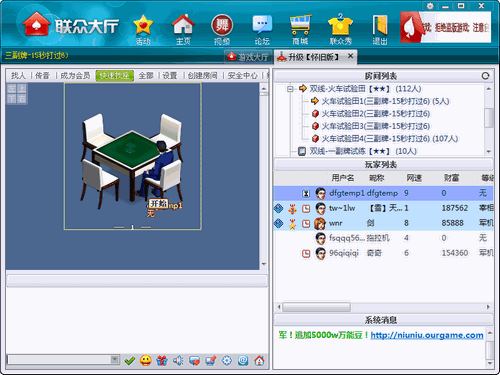
Task: Collapse the 双线-火车试验田 tree node
Action: point(290,89)
